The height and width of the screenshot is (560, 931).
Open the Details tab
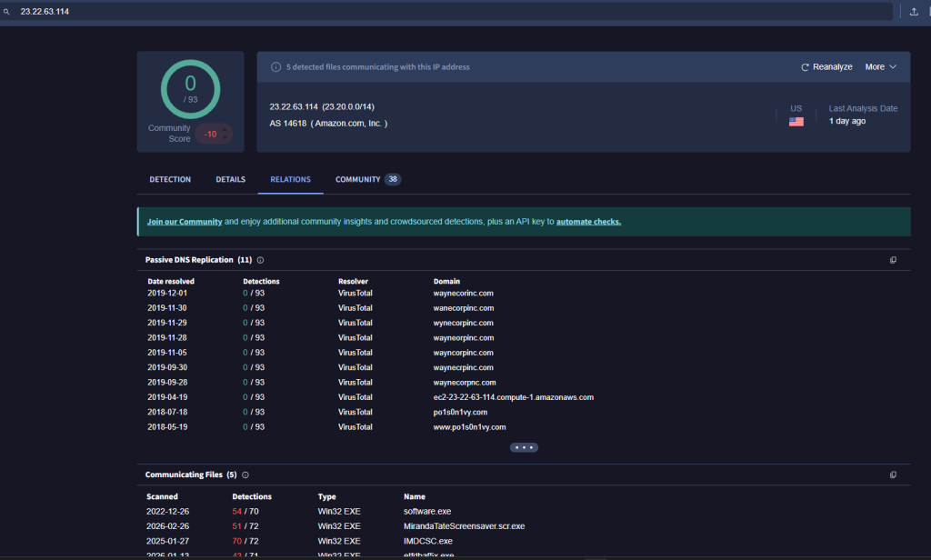coord(230,180)
